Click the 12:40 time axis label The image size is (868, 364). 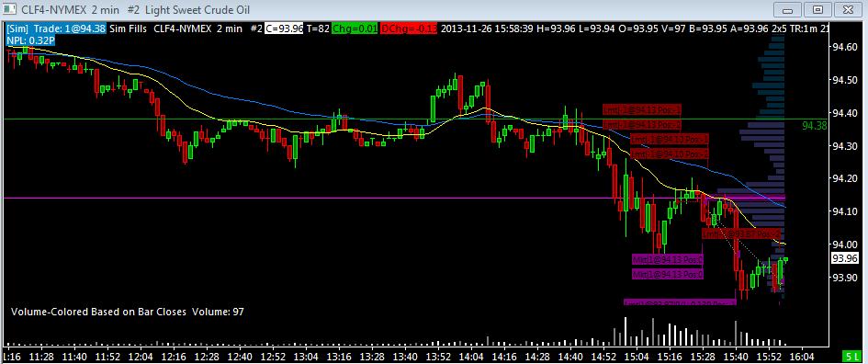pyautogui.click(x=241, y=356)
